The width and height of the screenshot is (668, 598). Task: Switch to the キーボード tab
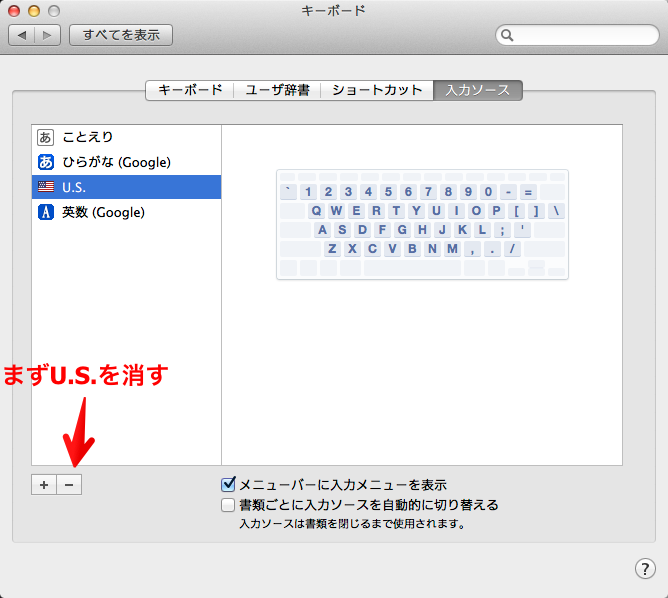pyautogui.click(x=190, y=90)
